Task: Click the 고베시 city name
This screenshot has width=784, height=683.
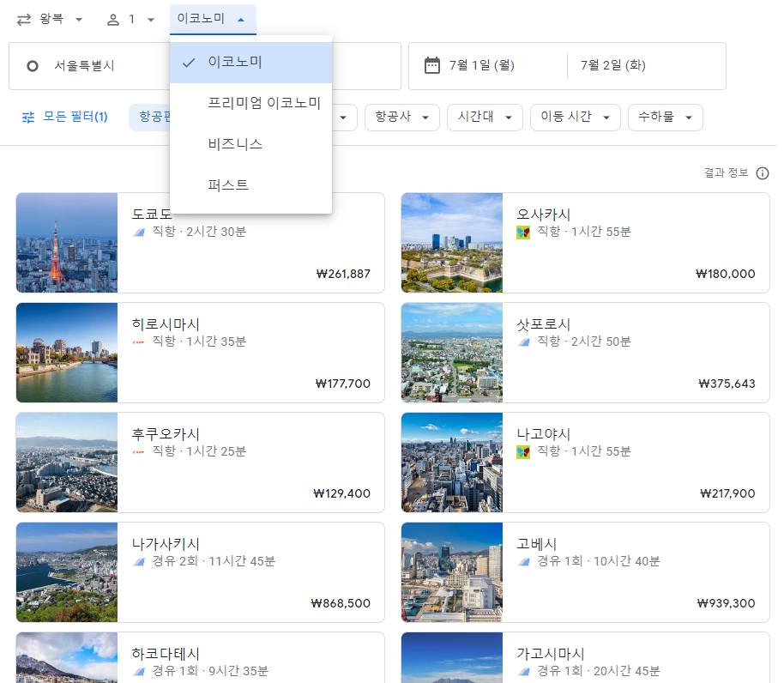Action: click(x=536, y=544)
